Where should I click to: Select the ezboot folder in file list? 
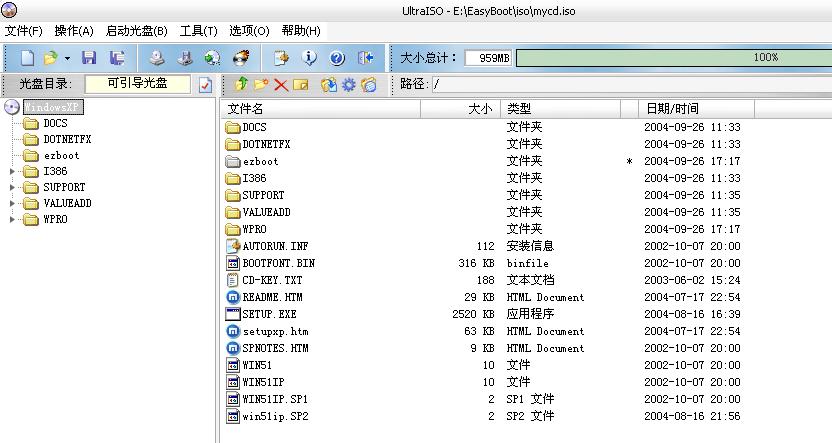point(252,161)
